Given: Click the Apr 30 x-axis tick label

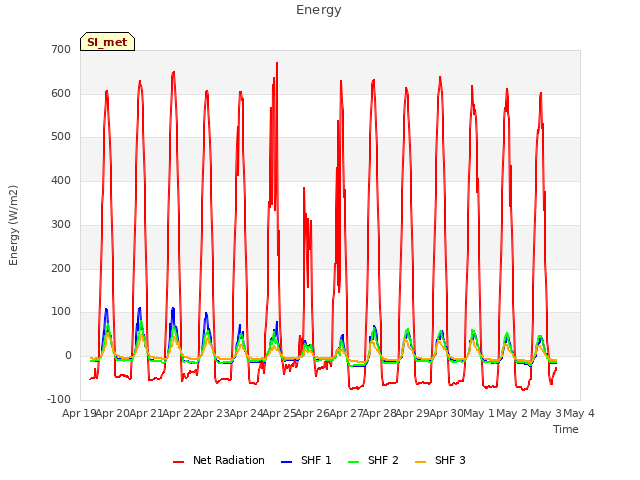Looking at the screenshot, I should click(446, 413).
